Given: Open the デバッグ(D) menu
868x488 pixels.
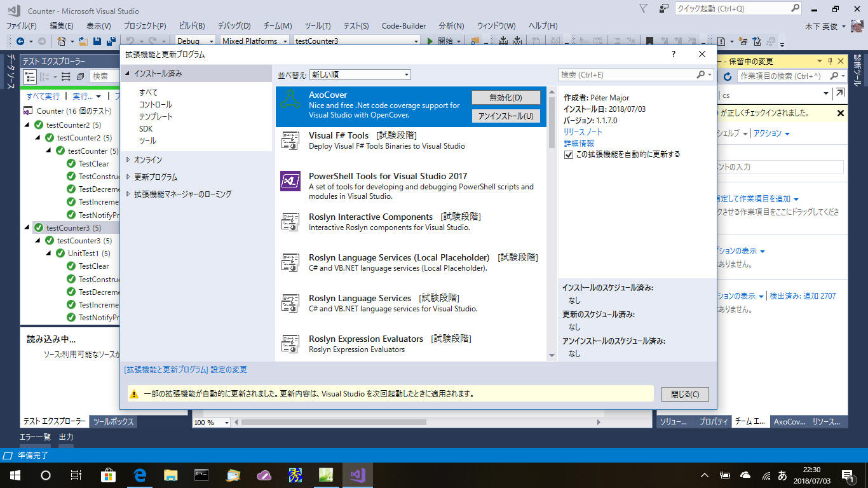Looking at the screenshot, I should coord(234,26).
